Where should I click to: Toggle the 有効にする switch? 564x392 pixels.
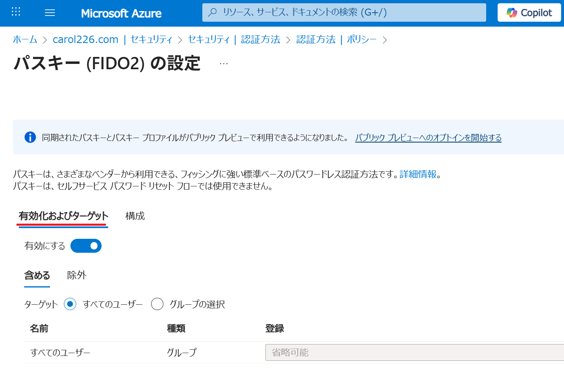[86, 246]
